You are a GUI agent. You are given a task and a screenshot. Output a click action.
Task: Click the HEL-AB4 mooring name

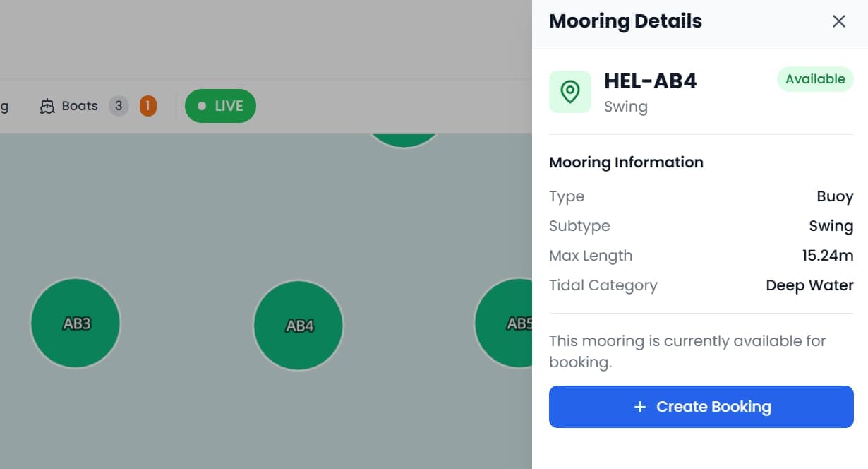pyautogui.click(x=650, y=81)
